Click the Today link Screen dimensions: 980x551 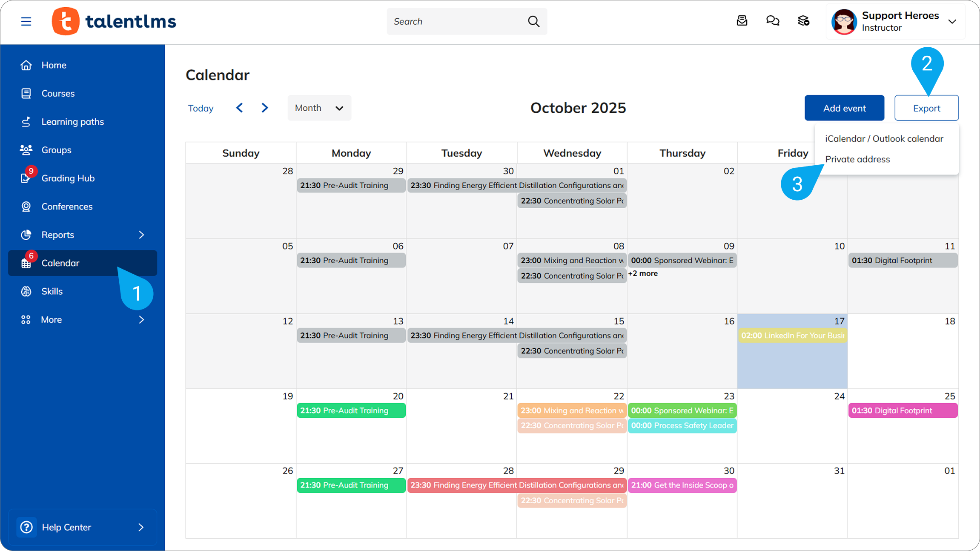(201, 108)
